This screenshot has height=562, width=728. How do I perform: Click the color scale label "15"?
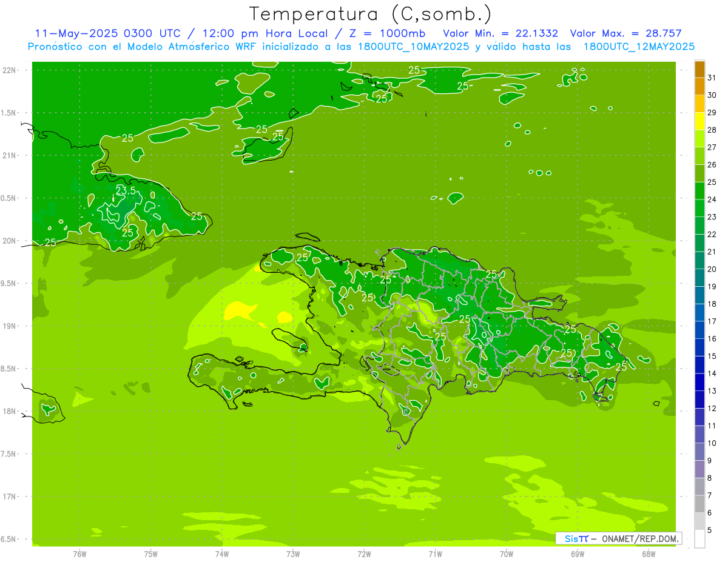[x=712, y=356]
